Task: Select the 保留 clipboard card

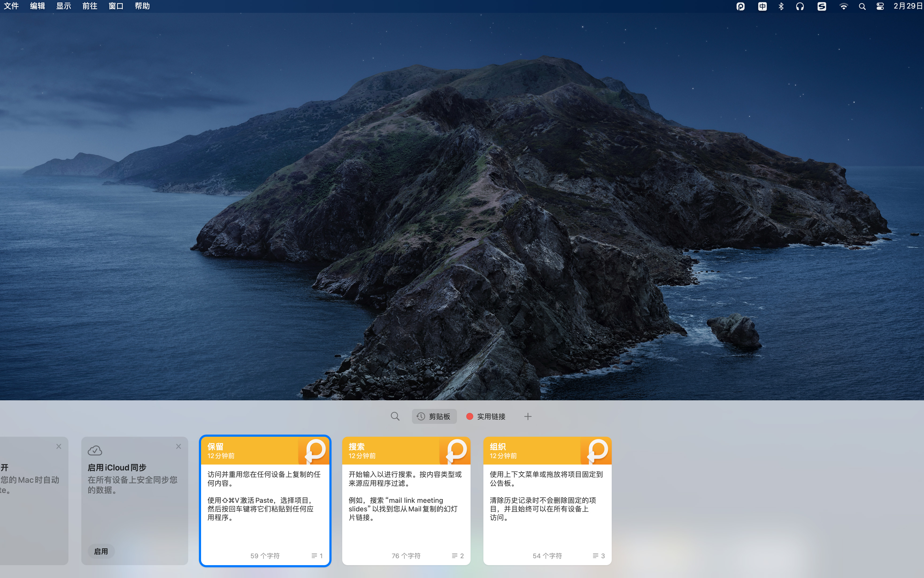Action: pos(265,501)
